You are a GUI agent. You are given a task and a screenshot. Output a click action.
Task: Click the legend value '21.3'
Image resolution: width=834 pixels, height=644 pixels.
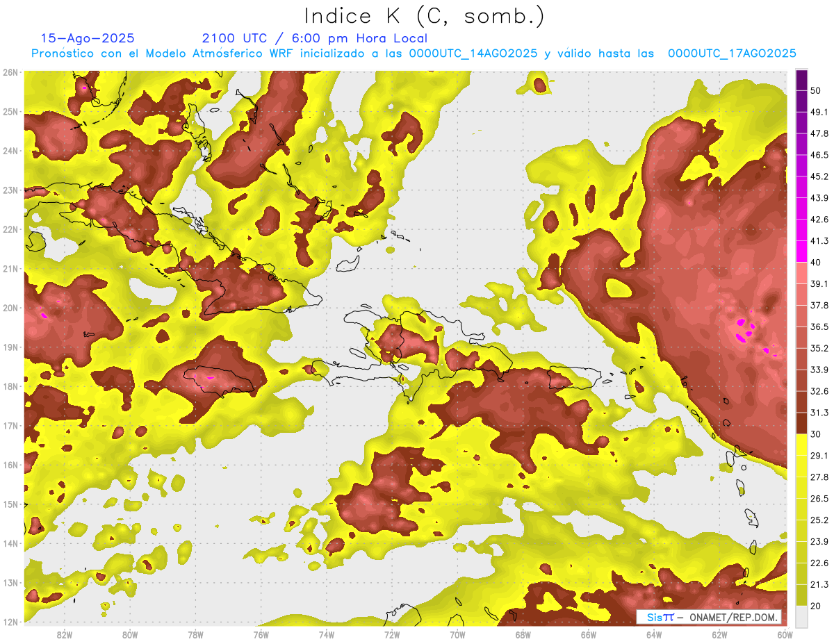[x=819, y=585]
